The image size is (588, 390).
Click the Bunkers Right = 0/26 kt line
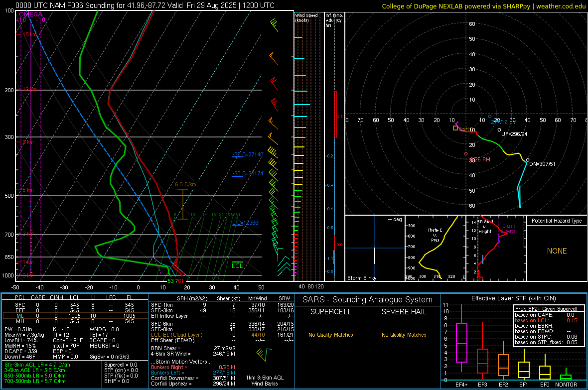(x=193, y=367)
